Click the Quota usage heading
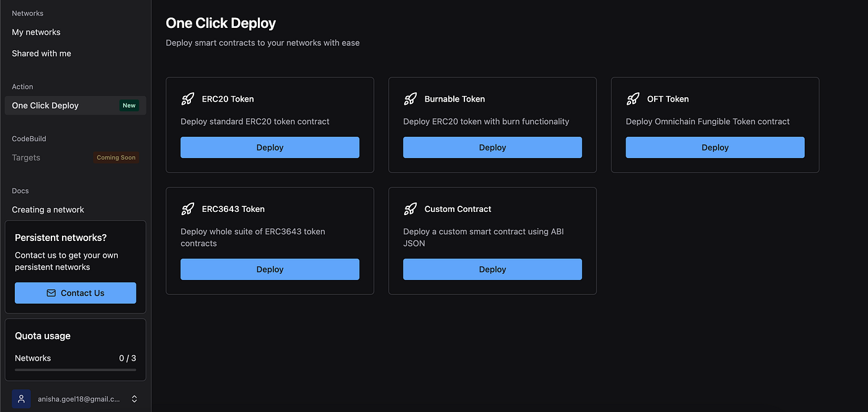Screen dimensions: 868x412 [x=43, y=336]
